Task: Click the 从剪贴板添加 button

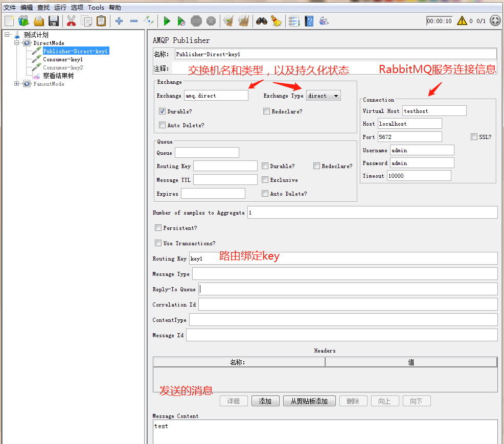Action: click(309, 401)
